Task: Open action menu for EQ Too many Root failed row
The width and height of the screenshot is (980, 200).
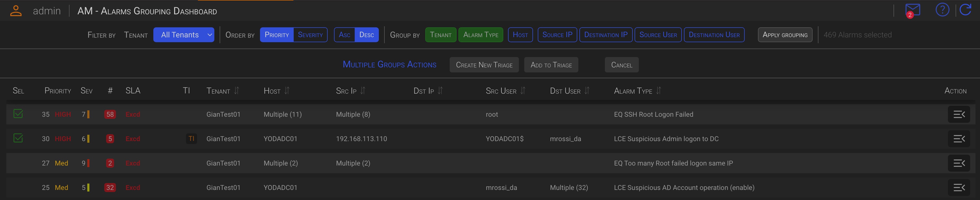Action: [958, 163]
